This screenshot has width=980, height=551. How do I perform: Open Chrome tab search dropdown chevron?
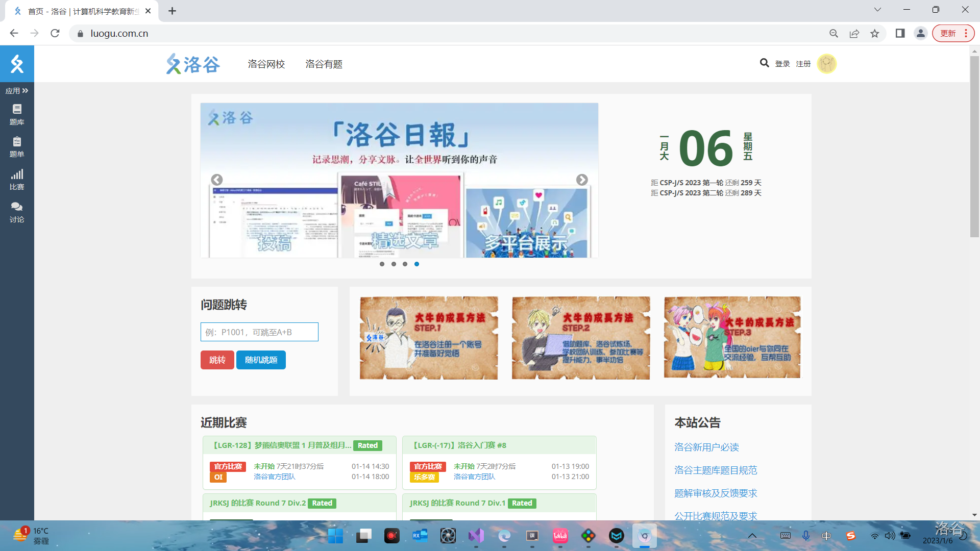877,10
